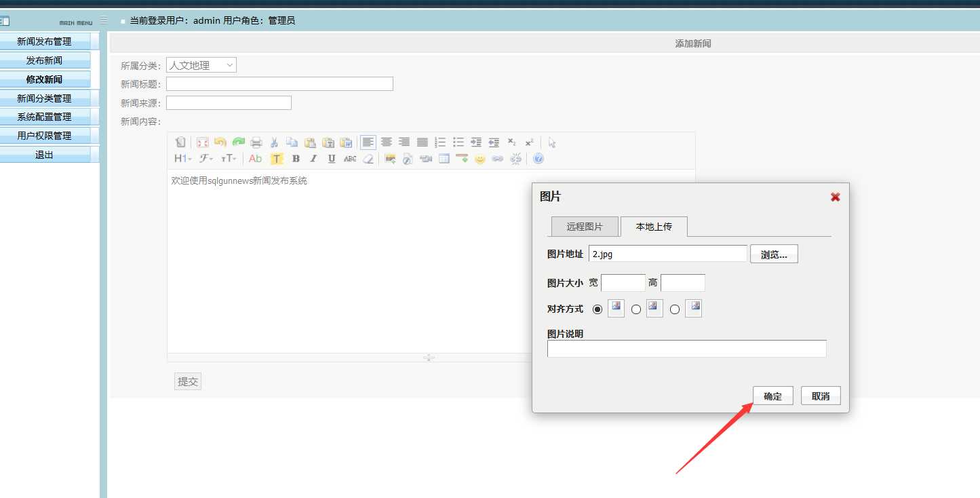Click the plain clipboard paste icon

click(x=310, y=142)
